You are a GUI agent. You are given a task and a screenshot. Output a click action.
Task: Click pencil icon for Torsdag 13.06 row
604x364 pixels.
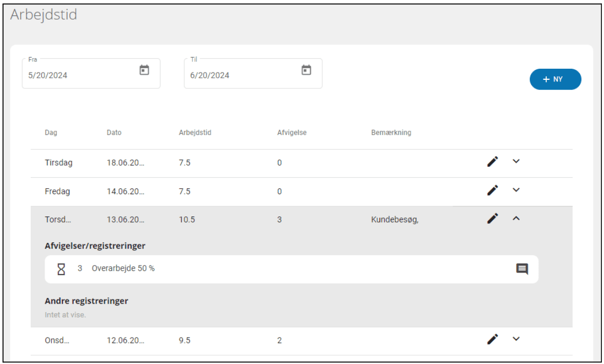493,219
